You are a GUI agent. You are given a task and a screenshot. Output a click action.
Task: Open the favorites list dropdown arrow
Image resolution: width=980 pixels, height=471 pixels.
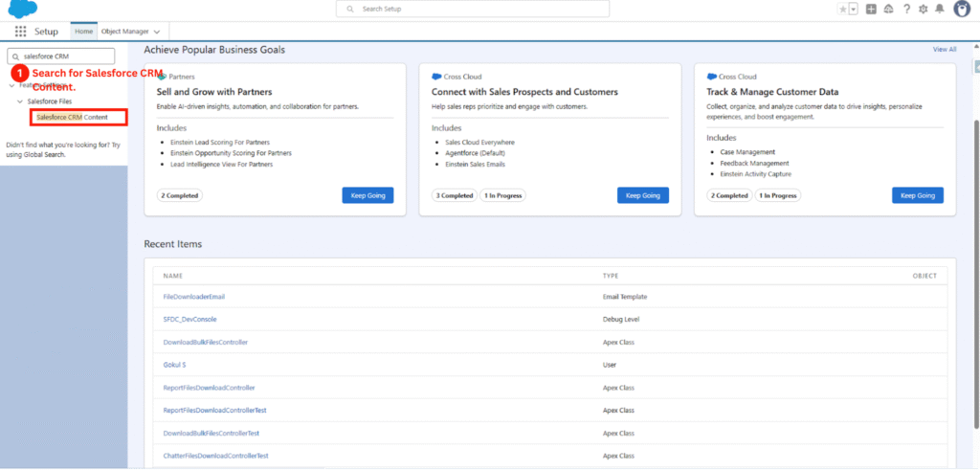click(854, 9)
